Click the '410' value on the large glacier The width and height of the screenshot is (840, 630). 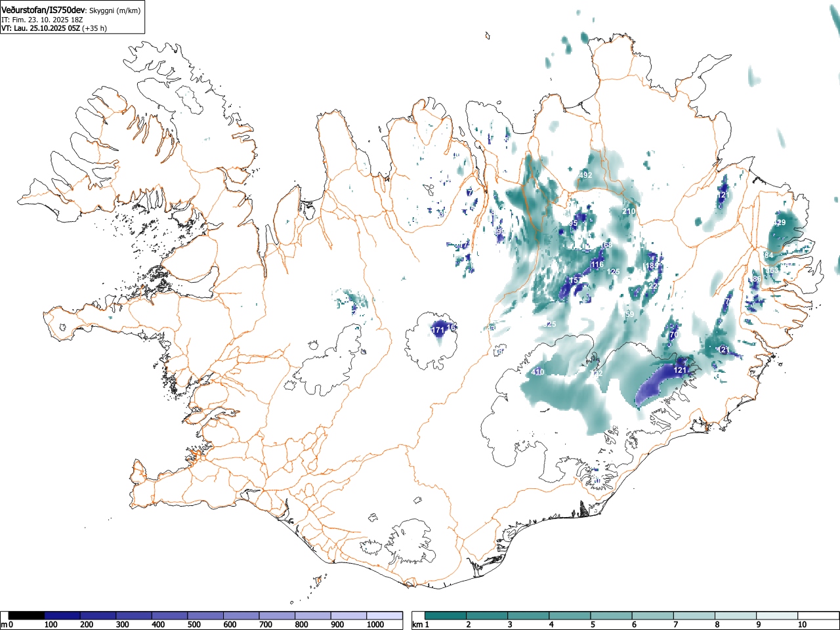(537, 372)
